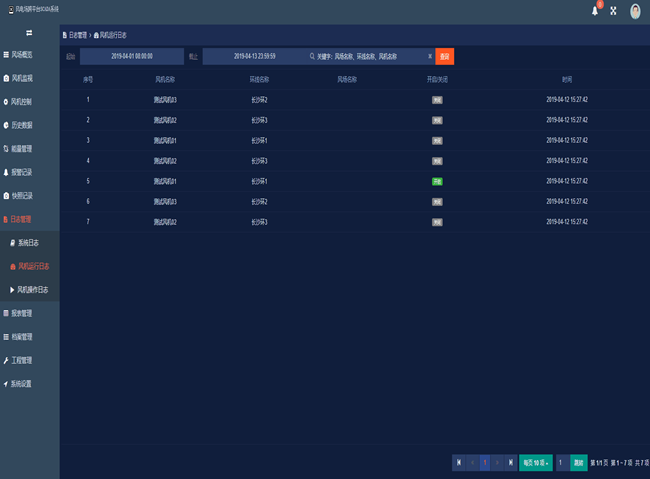650x479 pixels.
Task: Click the 关闭 status badge in row 7
Action: (437, 222)
